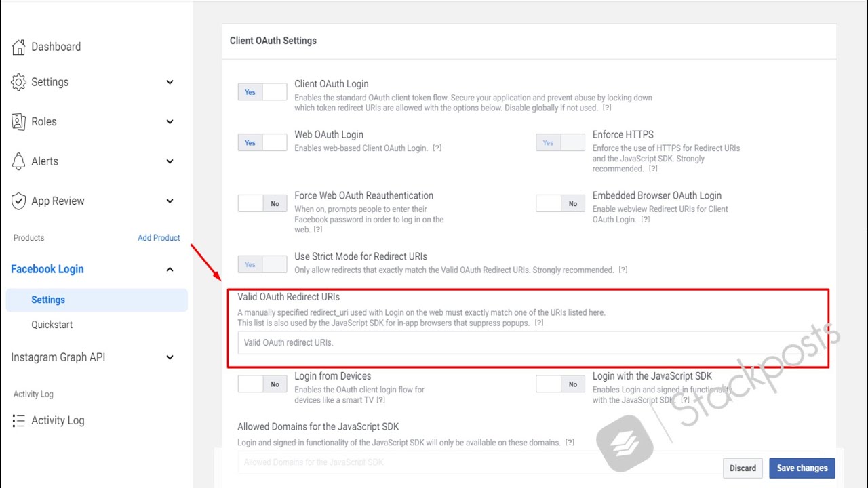Click the Client OAuth Settings heading

point(273,41)
